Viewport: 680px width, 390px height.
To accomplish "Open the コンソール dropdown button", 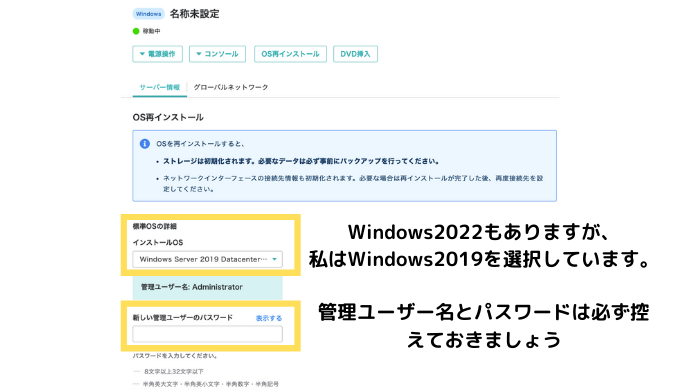I will 217,54.
